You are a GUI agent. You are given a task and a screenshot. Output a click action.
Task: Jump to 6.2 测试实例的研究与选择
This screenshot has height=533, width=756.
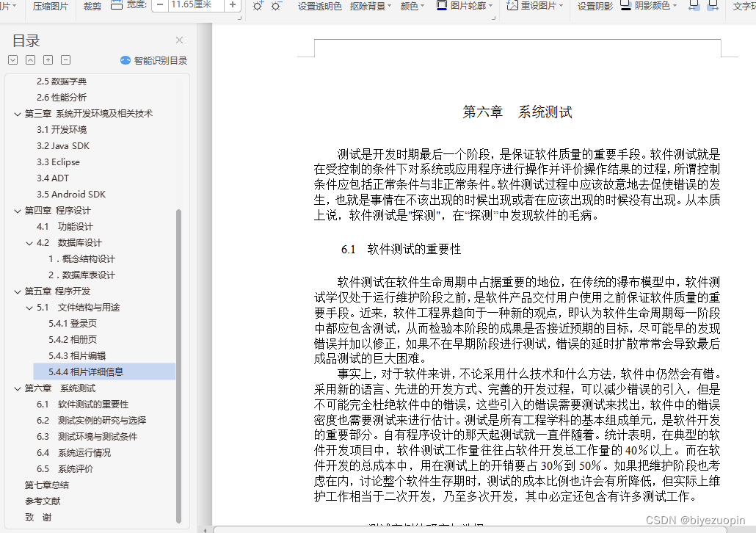[91, 421]
